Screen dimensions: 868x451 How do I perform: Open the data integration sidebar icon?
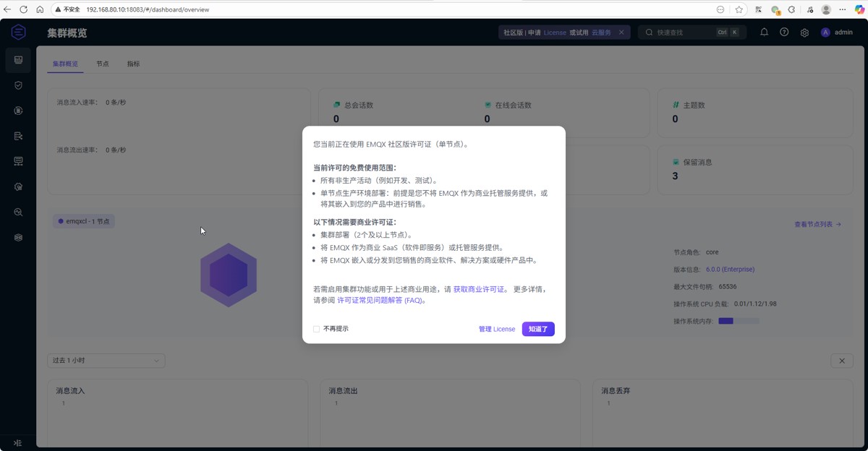19,136
